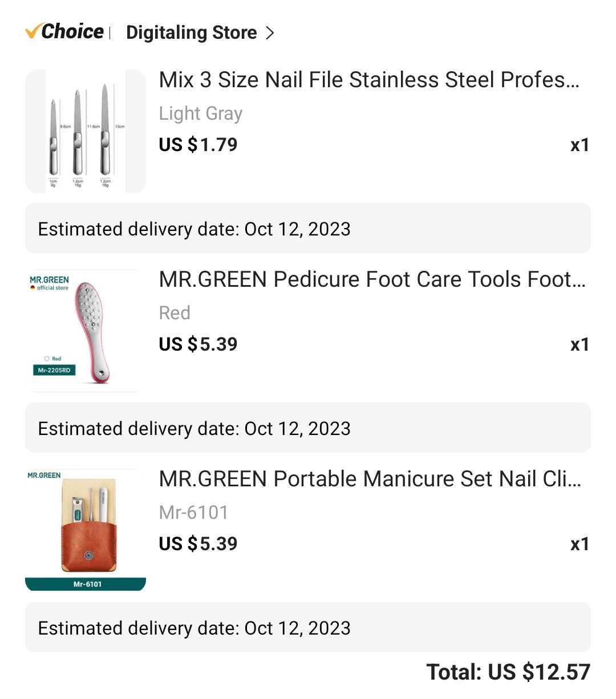Click the Total US $12.57 amount

tap(508, 672)
